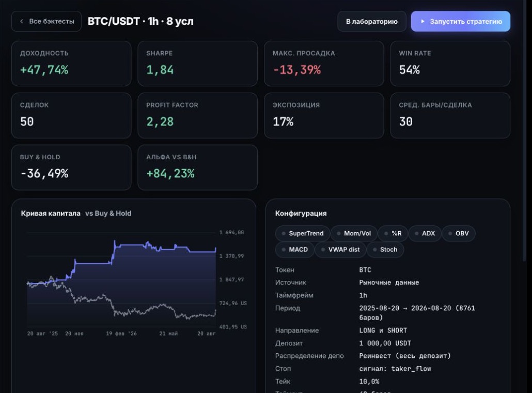This screenshot has height=393, width=532.
Task: Select the VWAP dist indicator chip
Action: pos(340,250)
